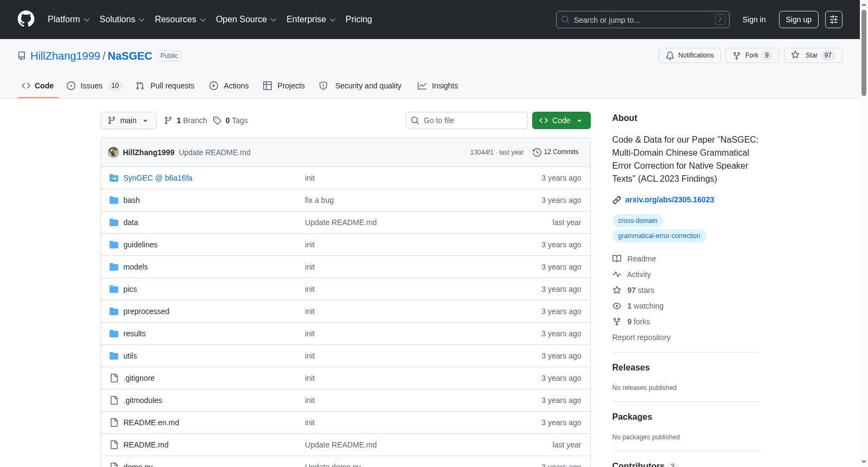Open the arxiv.org/abs/2305.16023 link
The width and height of the screenshot is (868, 467).
(669, 200)
